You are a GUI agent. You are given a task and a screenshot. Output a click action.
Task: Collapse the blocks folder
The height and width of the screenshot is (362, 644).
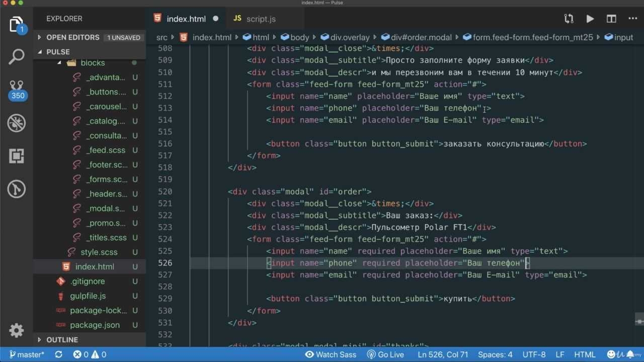[93, 63]
